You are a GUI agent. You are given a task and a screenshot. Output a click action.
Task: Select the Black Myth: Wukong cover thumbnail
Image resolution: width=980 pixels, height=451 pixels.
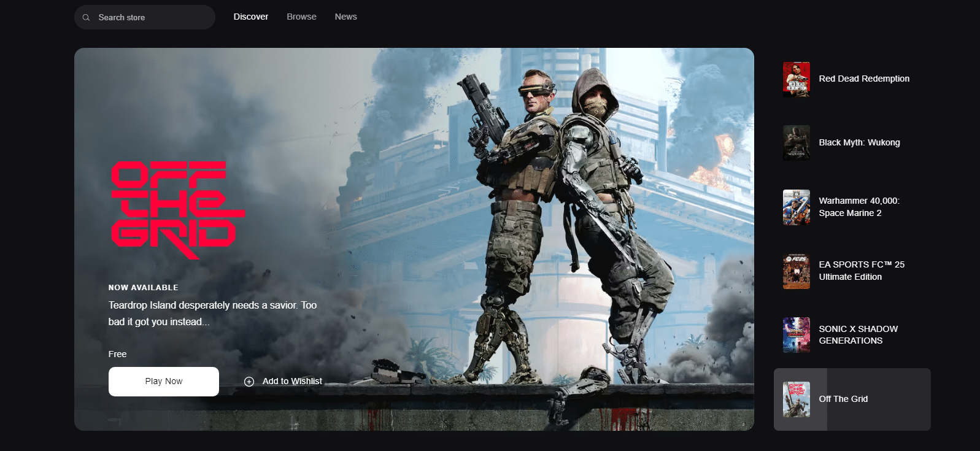[x=797, y=143]
